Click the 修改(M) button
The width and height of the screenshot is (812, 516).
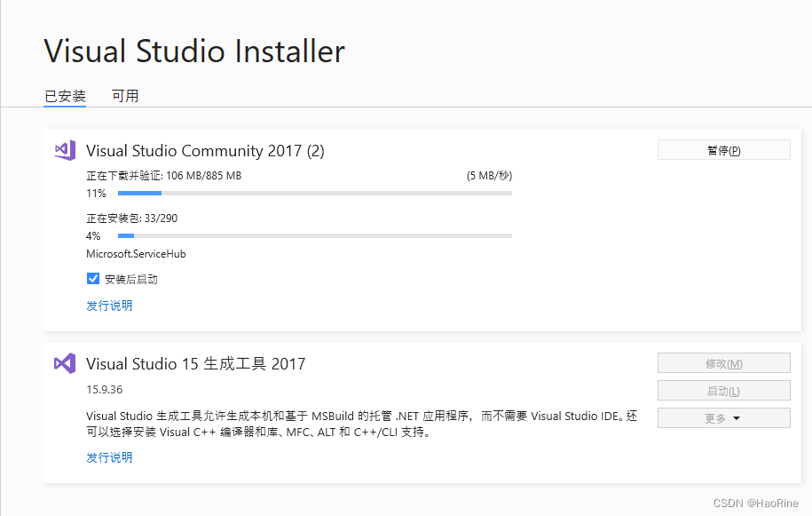point(722,362)
